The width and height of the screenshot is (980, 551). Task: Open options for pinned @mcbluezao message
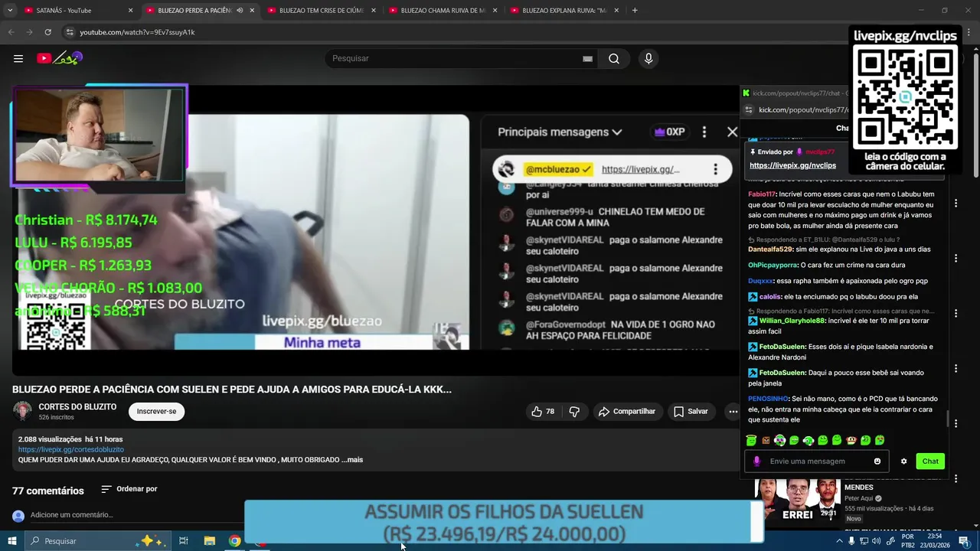coord(715,169)
